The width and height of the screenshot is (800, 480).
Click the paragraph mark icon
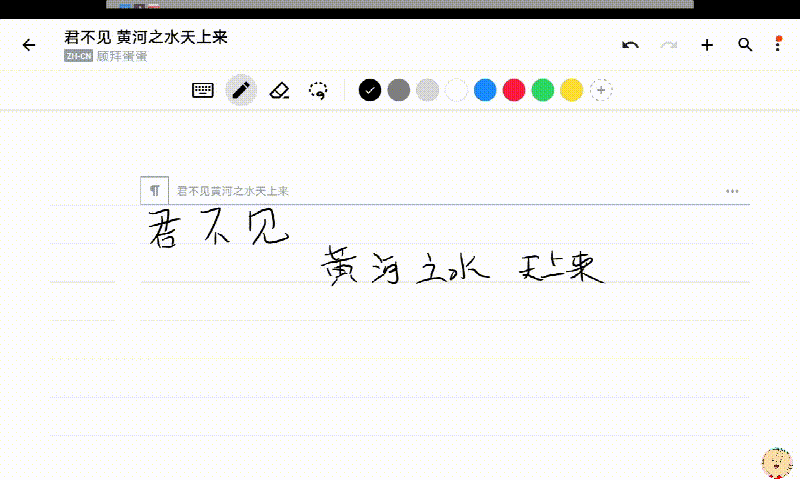click(155, 190)
